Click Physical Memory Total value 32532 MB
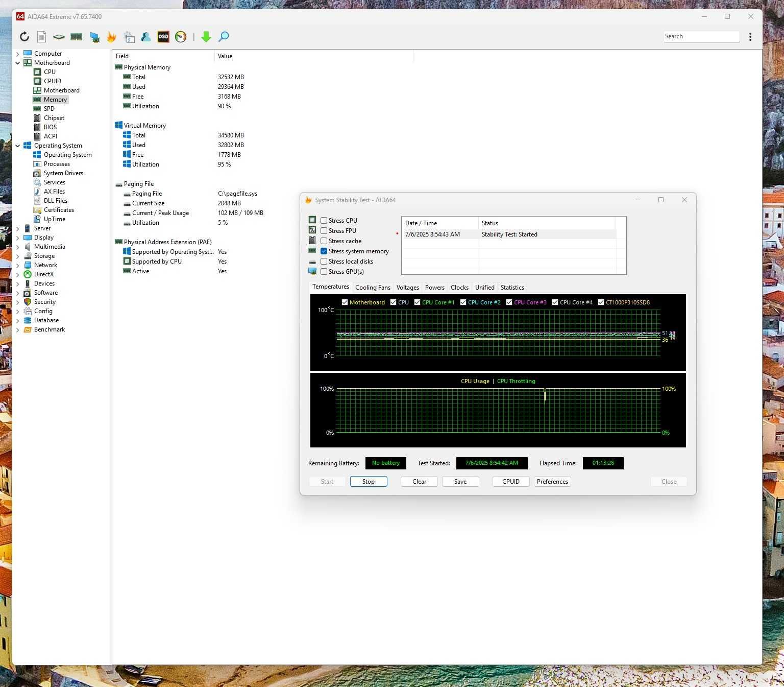This screenshot has width=784, height=687. click(231, 77)
